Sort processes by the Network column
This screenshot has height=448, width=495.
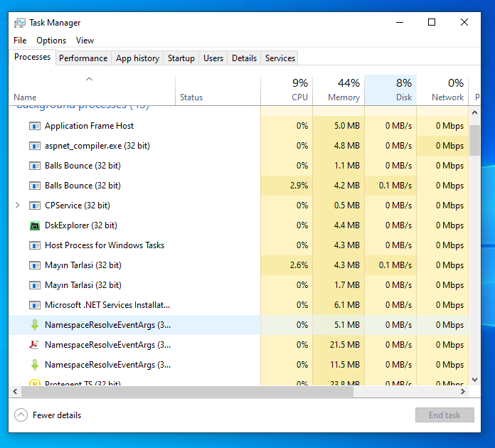point(442,90)
